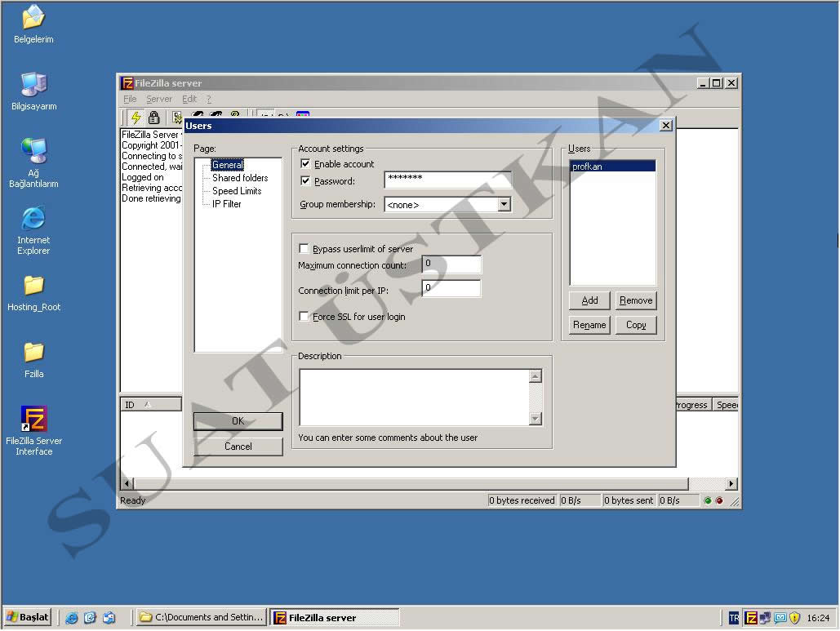Select the Bilgisayarım desktop icon
Screen dimensions: 840x631
pos(33,91)
